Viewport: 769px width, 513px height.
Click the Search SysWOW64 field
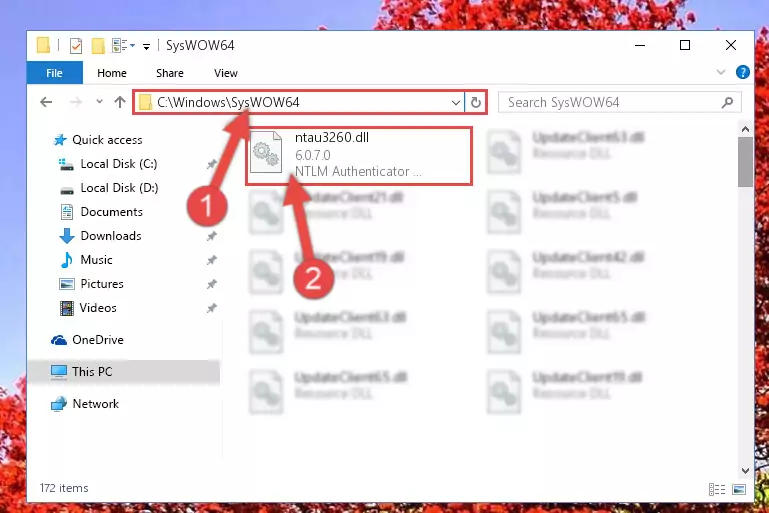click(620, 103)
